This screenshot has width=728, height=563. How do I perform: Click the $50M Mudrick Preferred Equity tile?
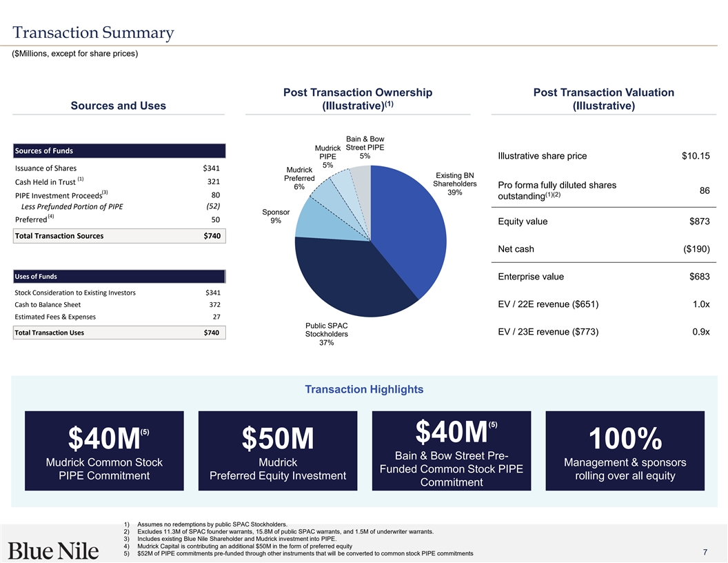278,451
